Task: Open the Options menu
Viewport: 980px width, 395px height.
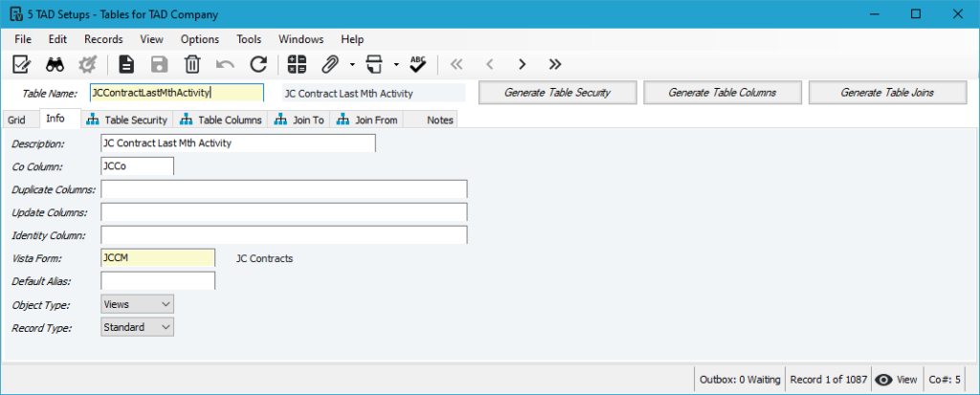Action: (x=200, y=39)
